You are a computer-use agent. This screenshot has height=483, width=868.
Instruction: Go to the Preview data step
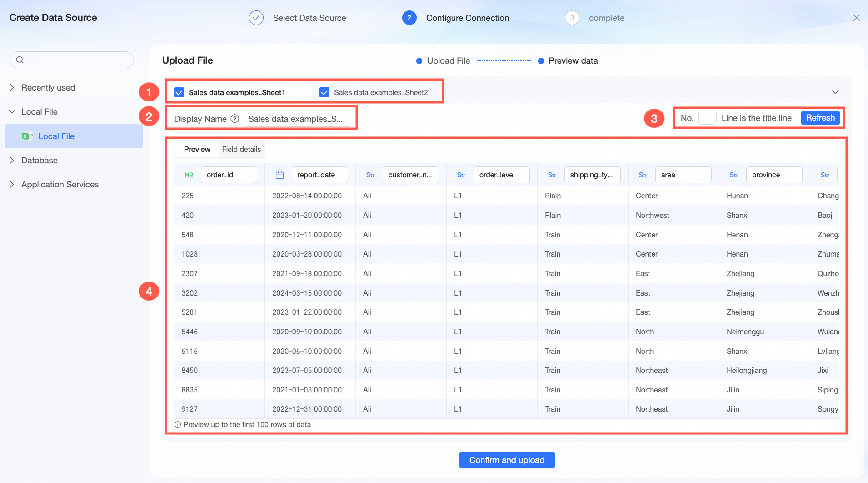tap(568, 61)
